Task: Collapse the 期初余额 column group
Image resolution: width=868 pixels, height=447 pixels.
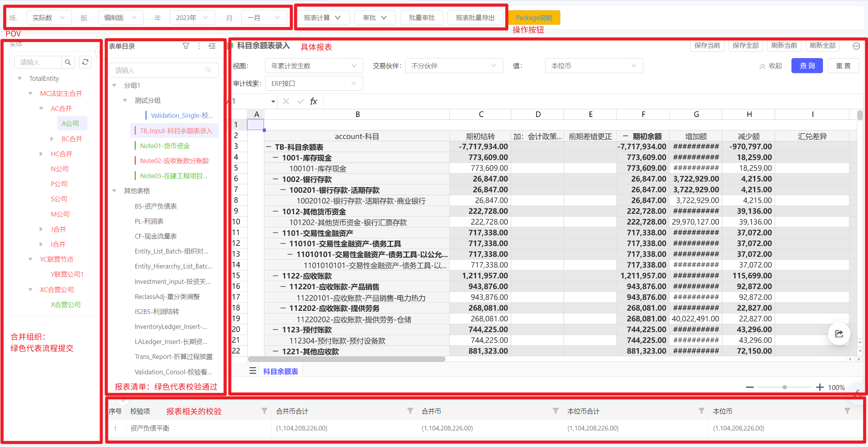Action: pos(626,136)
